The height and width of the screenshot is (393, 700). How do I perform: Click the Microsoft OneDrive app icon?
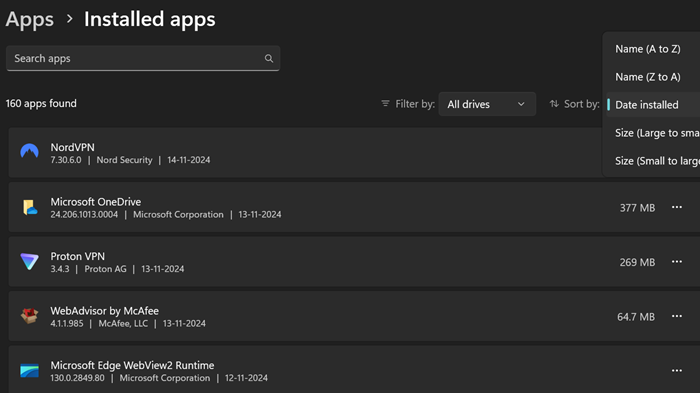29,207
